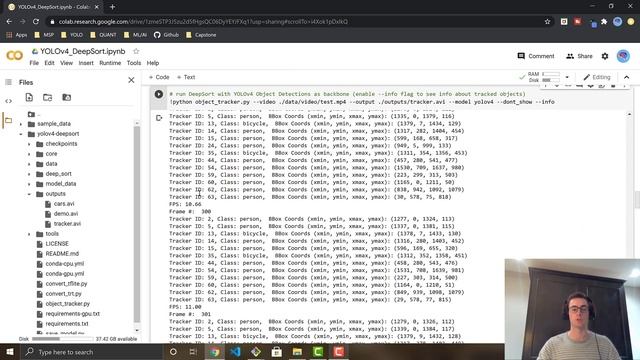Expand the tools folder
Viewport: 640px width, 360px height.
click(x=29, y=234)
